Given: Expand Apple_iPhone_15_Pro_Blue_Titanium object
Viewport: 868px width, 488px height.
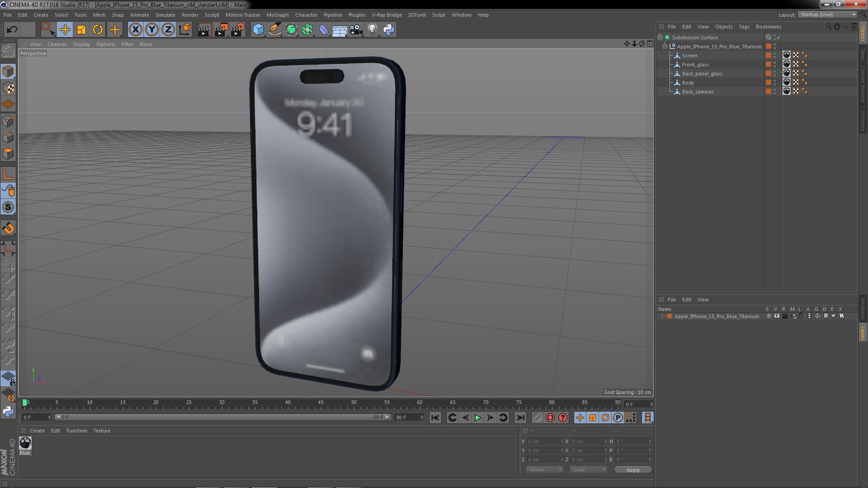Looking at the screenshot, I should tap(665, 46).
